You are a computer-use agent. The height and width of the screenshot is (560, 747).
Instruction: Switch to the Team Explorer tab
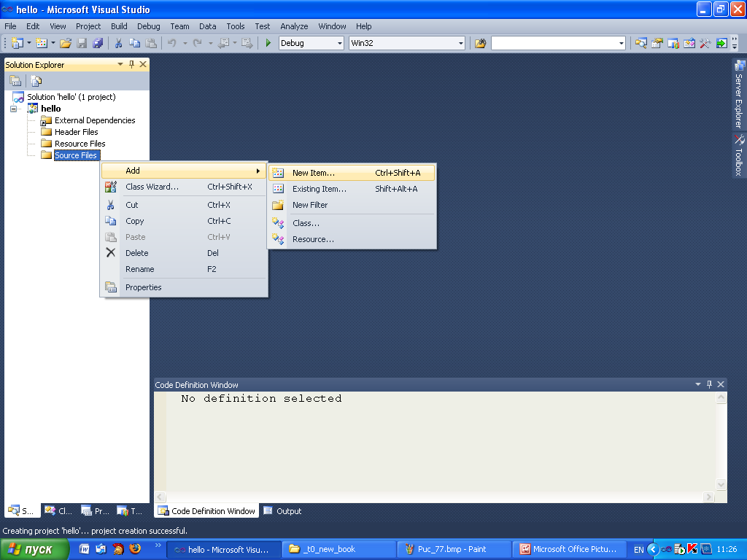pos(130,511)
